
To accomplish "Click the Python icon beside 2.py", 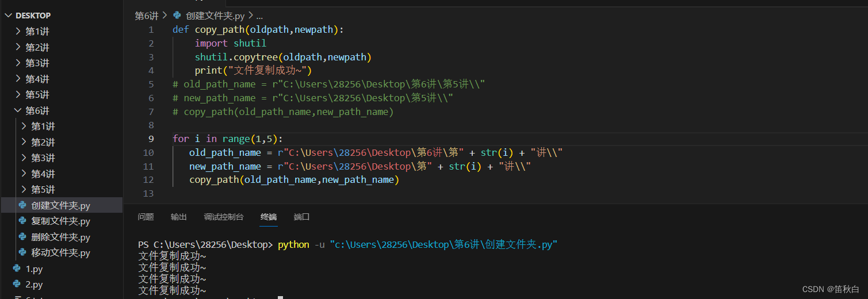I will point(17,284).
